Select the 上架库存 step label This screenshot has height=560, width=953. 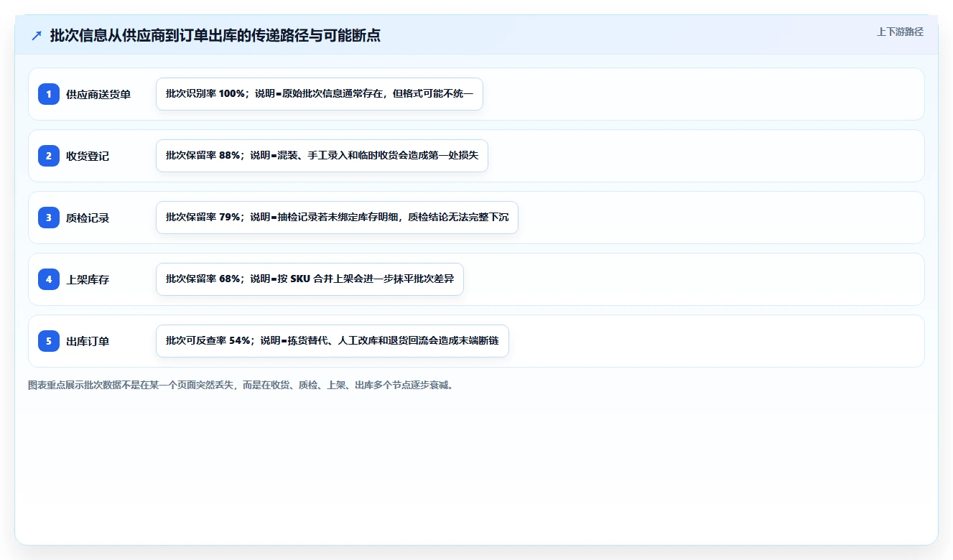[x=88, y=279]
